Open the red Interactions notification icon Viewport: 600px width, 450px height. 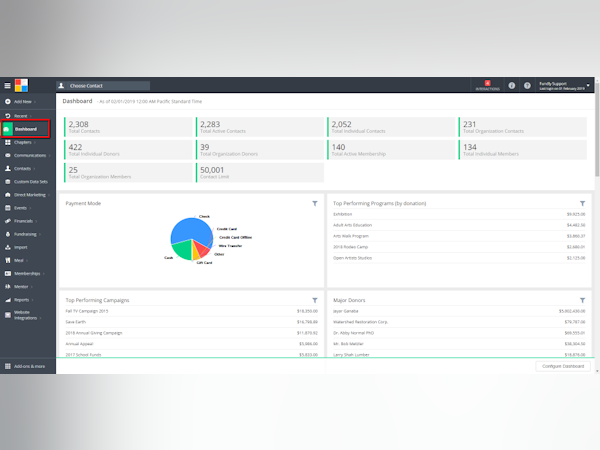point(488,83)
